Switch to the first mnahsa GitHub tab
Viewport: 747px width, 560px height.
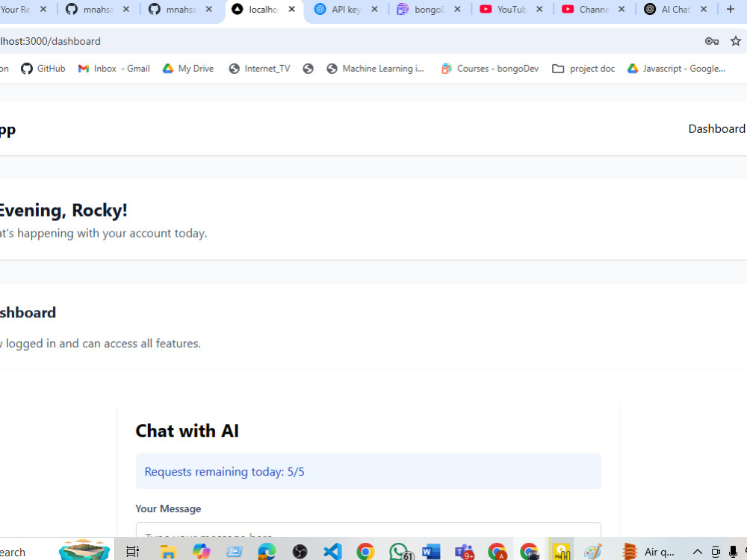[90, 9]
